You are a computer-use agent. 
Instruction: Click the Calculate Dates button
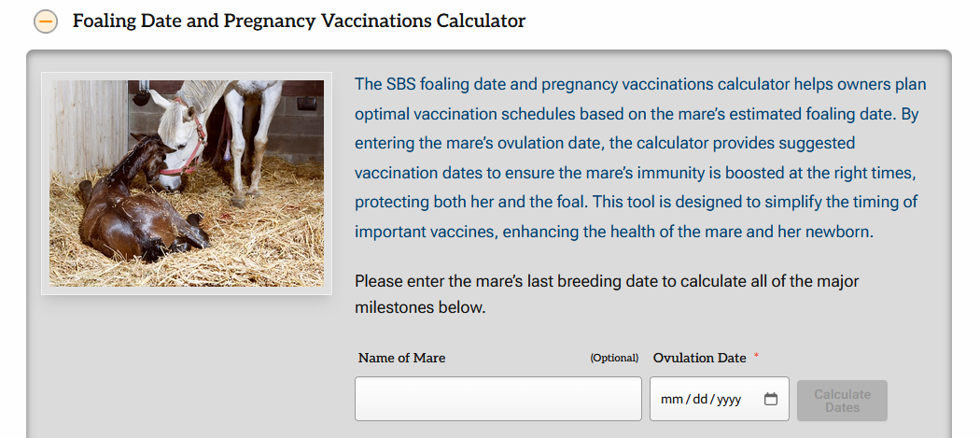842,401
